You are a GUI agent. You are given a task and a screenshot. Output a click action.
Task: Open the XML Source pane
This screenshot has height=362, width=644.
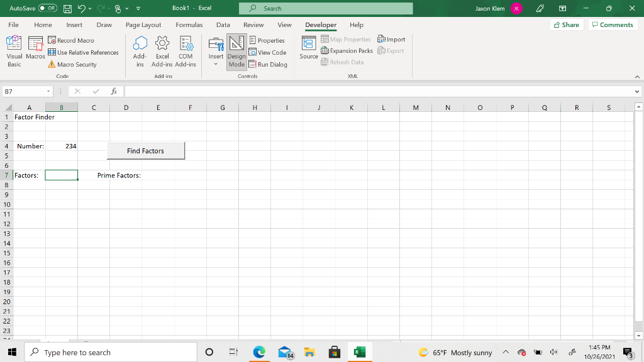(308, 48)
